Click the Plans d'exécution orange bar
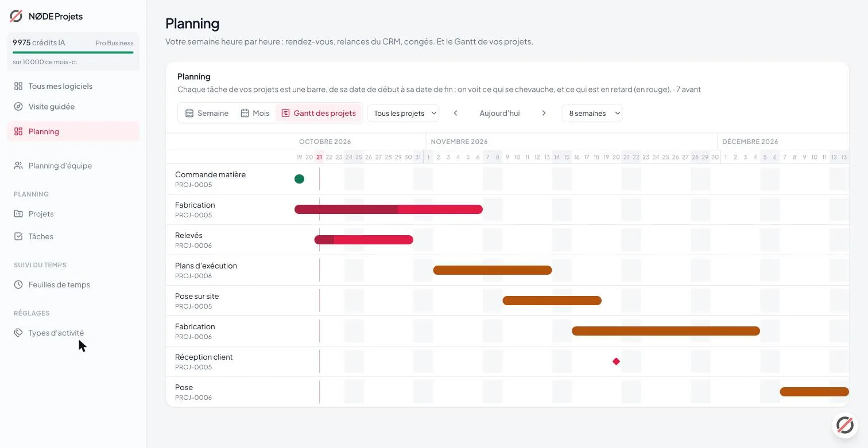 tap(493, 270)
